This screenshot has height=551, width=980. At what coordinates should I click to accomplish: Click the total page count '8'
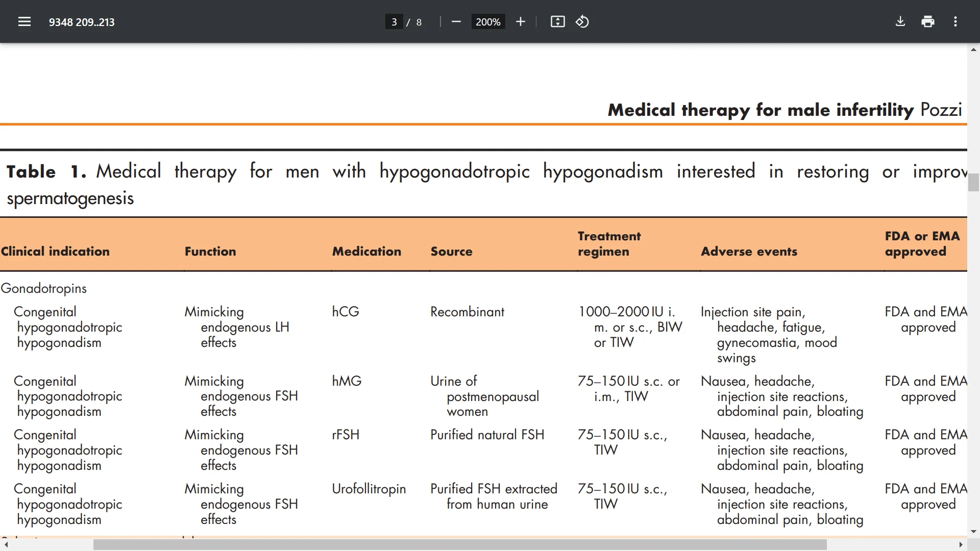(419, 22)
